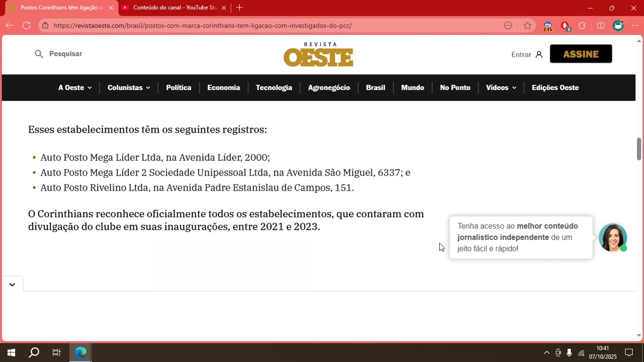Open browser settings and more menu
This screenshot has height=362, width=644.
point(635,26)
